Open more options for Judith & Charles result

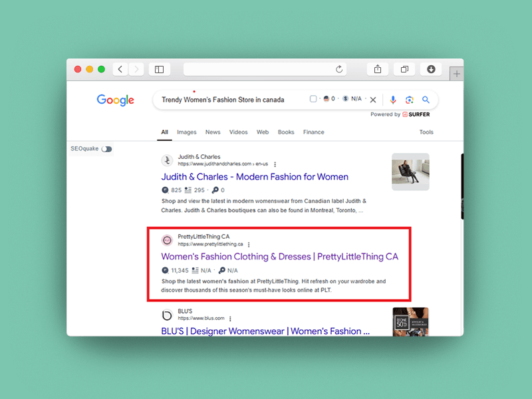tap(275, 164)
